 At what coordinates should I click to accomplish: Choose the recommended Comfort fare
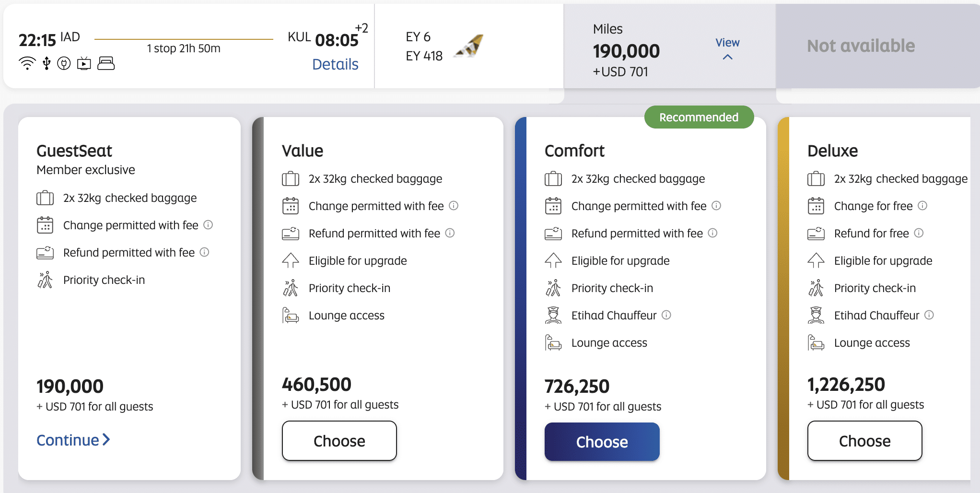pos(602,442)
